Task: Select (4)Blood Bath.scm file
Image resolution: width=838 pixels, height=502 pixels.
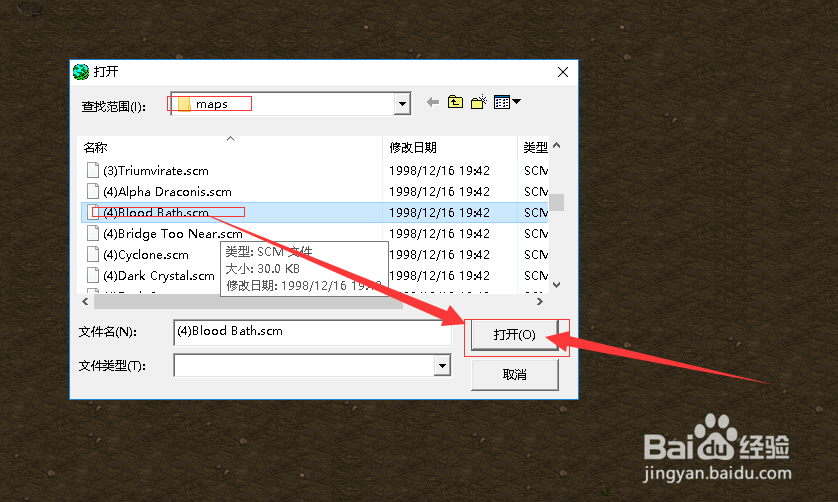Action: (x=156, y=212)
